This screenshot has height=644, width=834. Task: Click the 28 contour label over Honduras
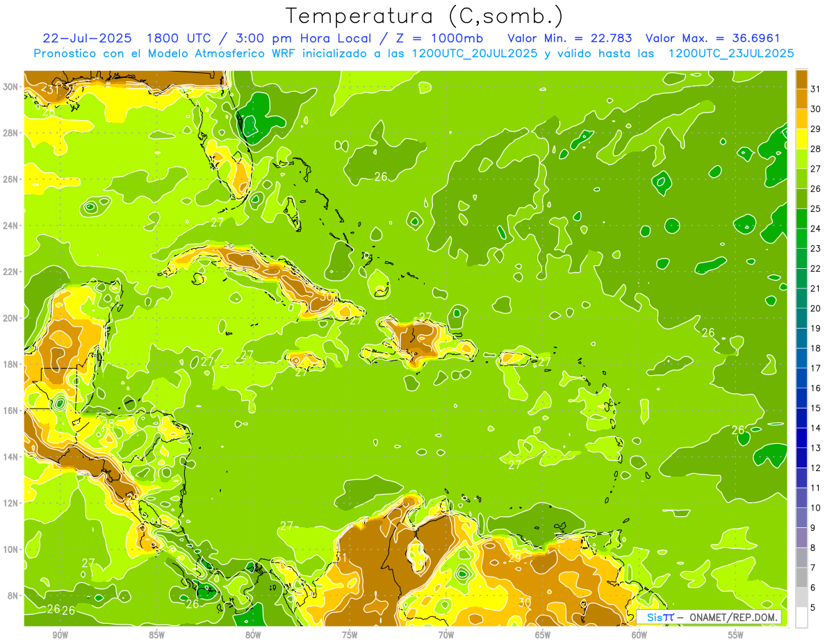(x=108, y=422)
